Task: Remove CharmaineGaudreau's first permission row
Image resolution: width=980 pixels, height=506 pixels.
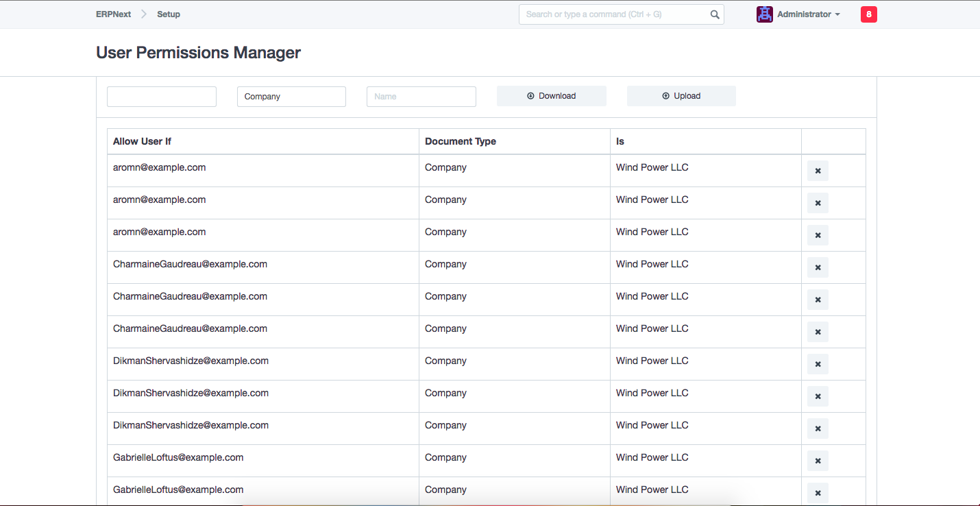Action: (818, 267)
